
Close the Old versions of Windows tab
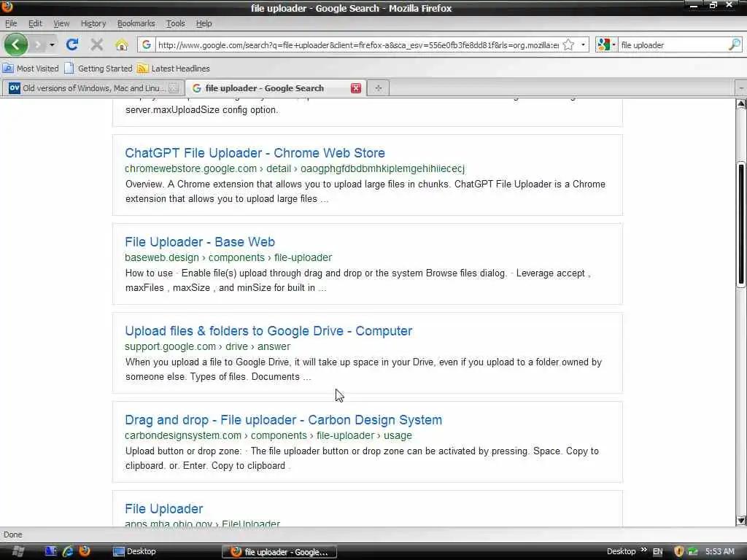[174, 88]
